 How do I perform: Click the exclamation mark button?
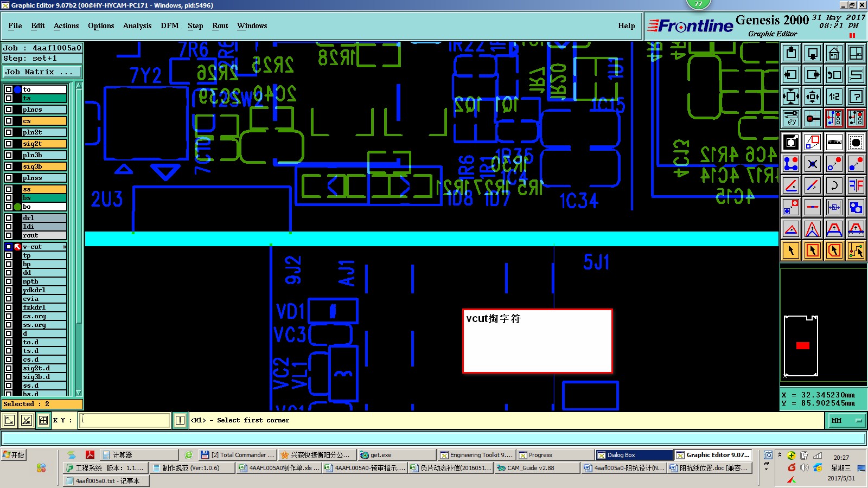(x=180, y=420)
